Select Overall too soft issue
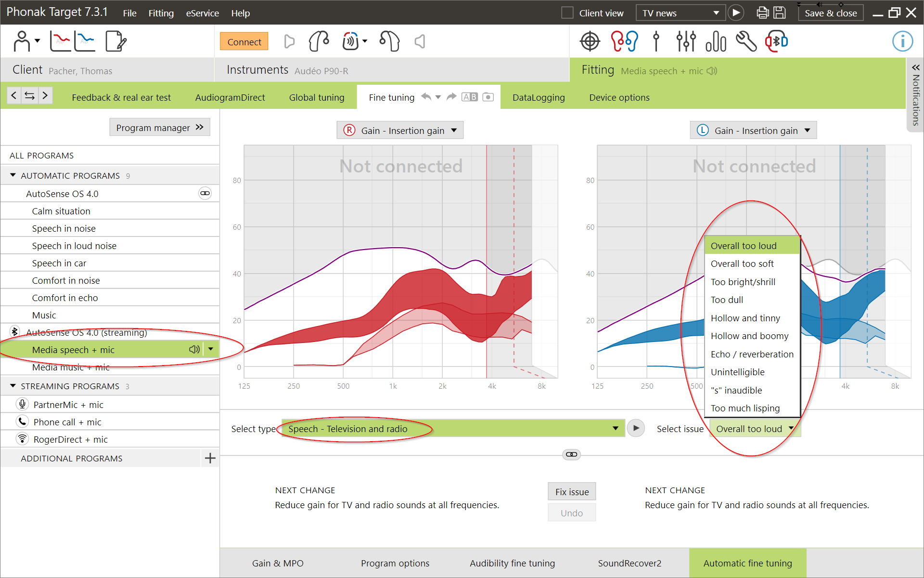Screen dimensions: 924x578 tap(752, 263)
